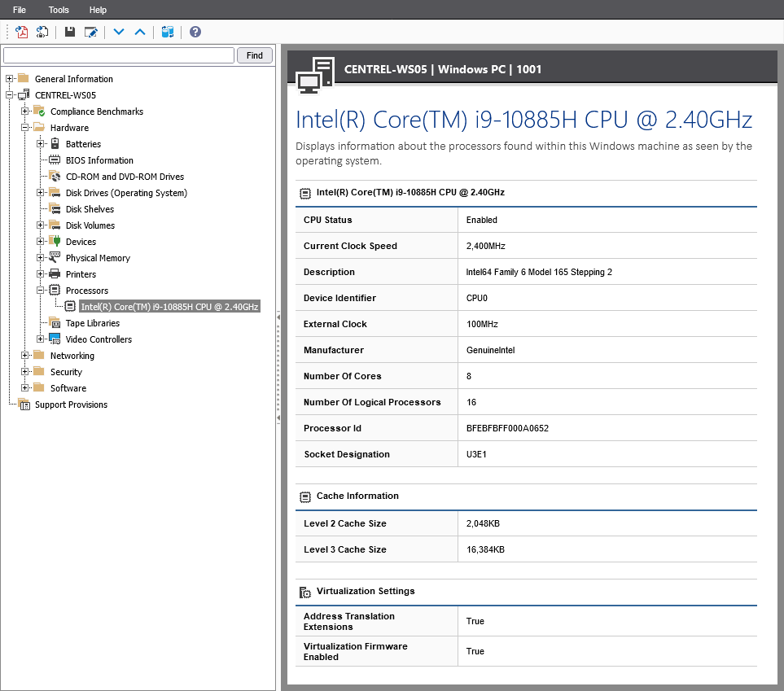Open the help question mark icon
784x691 pixels.
pyautogui.click(x=195, y=32)
